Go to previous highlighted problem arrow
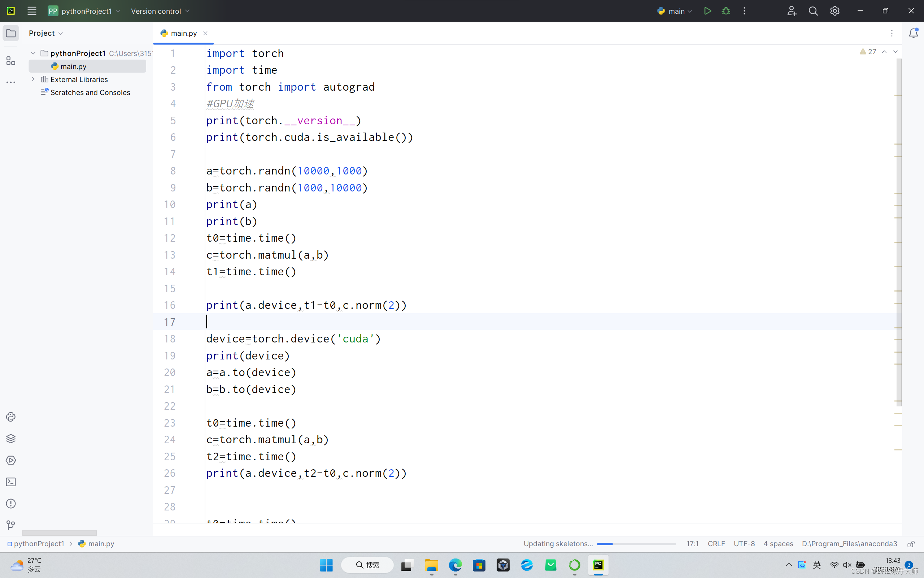Image resolution: width=924 pixels, height=578 pixels. 884,52
